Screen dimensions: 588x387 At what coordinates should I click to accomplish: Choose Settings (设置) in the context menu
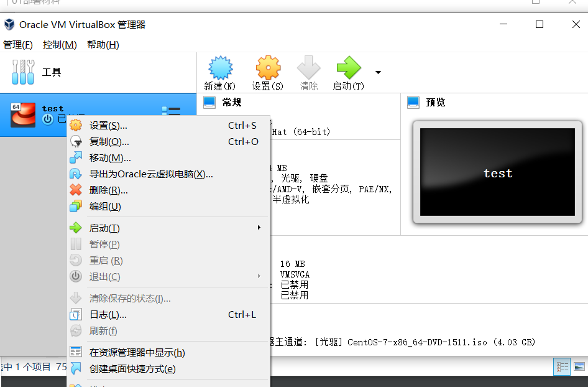108,126
